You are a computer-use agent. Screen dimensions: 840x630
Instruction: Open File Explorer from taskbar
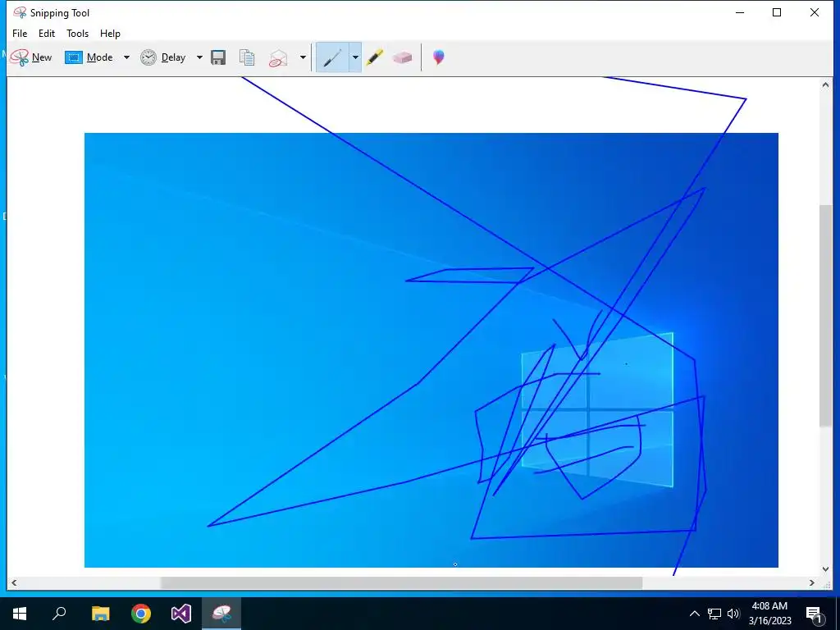pyautogui.click(x=100, y=614)
